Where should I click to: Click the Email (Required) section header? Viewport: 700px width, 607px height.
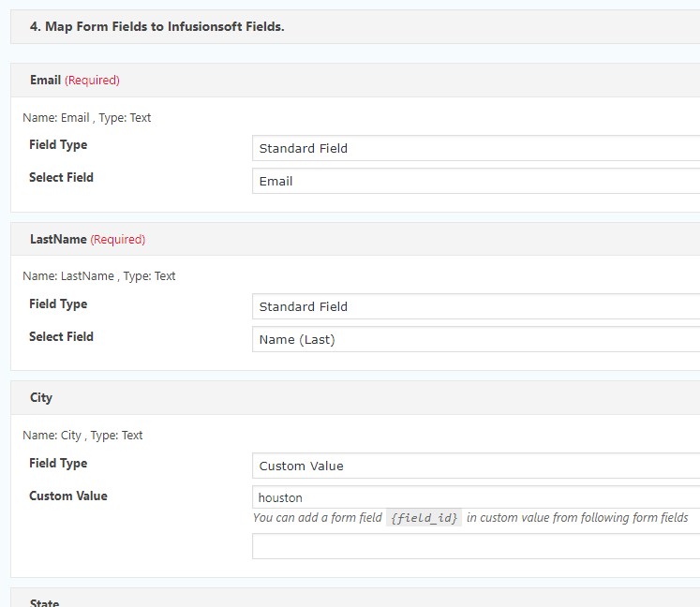(x=355, y=81)
